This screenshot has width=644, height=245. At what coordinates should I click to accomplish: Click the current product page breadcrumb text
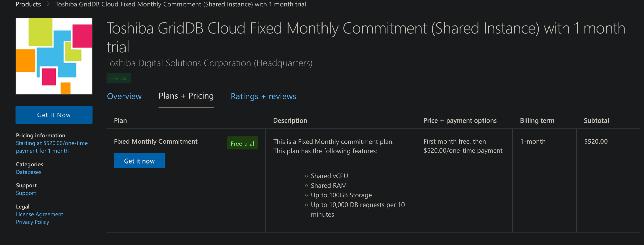pyautogui.click(x=180, y=4)
